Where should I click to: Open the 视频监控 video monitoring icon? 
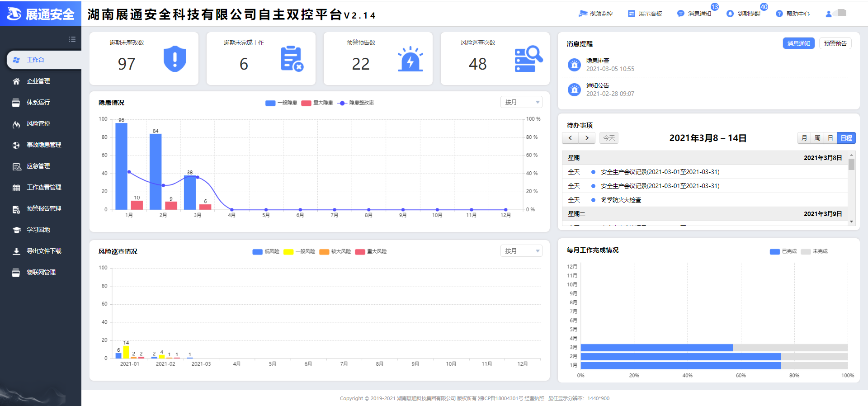583,14
